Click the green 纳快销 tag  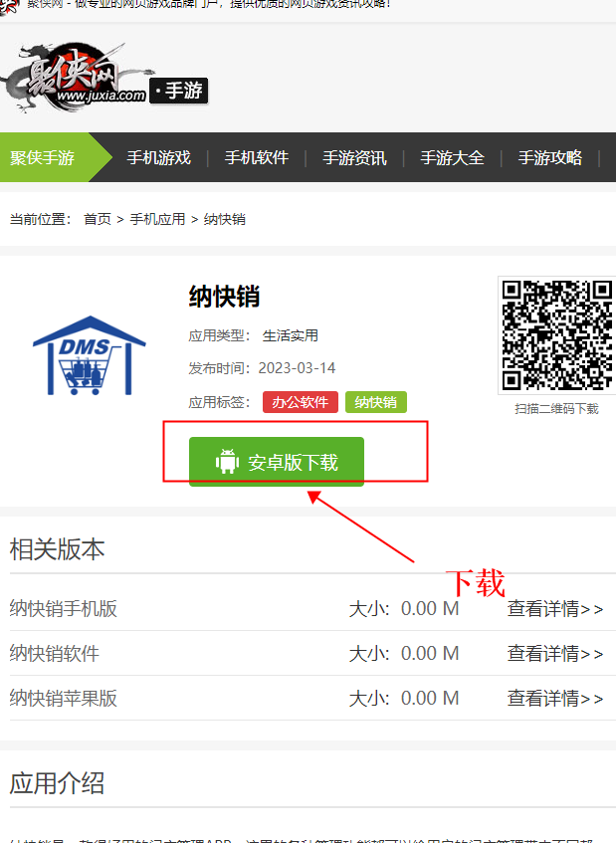[x=376, y=402]
